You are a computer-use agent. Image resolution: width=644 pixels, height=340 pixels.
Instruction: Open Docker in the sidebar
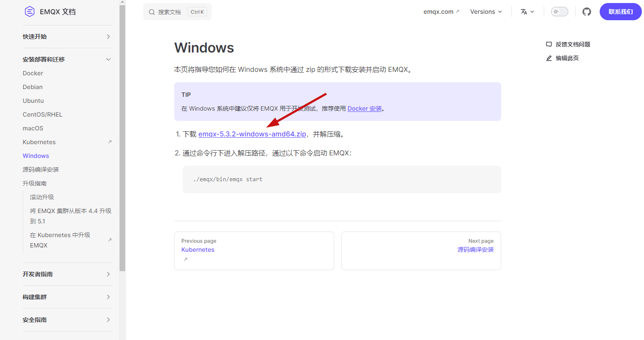33,73
